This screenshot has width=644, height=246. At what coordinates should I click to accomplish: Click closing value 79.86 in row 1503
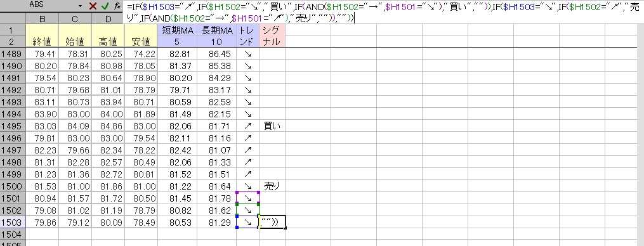coord(43,222)
